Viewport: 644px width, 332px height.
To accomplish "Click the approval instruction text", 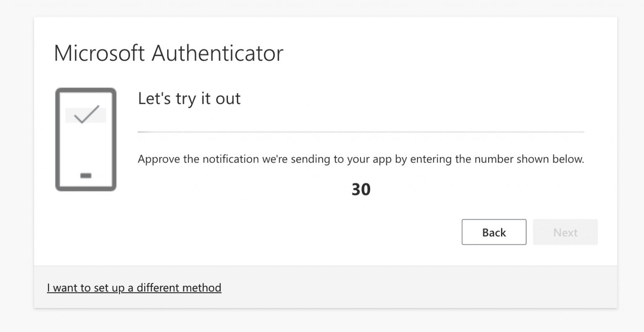I will click(x=361, y=159).
